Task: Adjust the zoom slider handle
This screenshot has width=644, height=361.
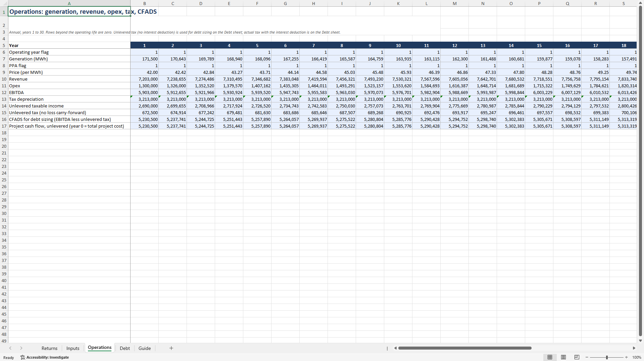Action: click(607, 357)
